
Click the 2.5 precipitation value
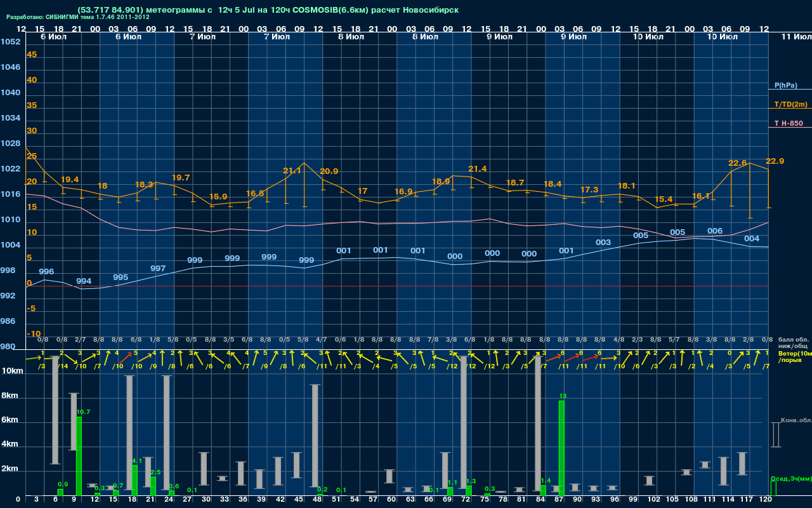click(x=155, y=472)
